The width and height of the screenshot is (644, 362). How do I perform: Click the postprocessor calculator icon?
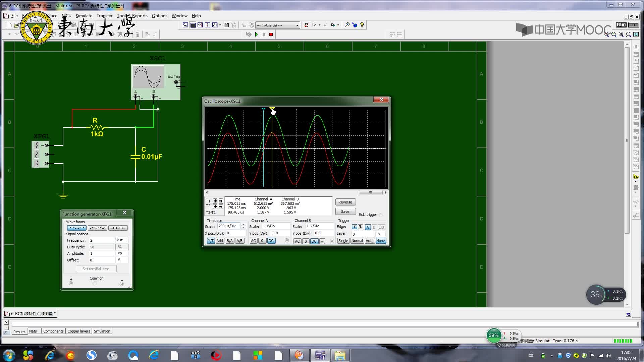[226, 25]
